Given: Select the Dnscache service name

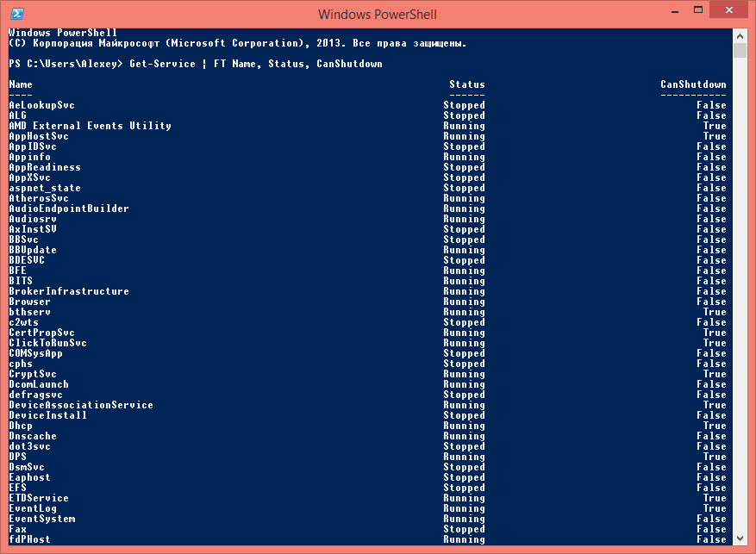Looking at the screenshot, I should pos(33,436).
